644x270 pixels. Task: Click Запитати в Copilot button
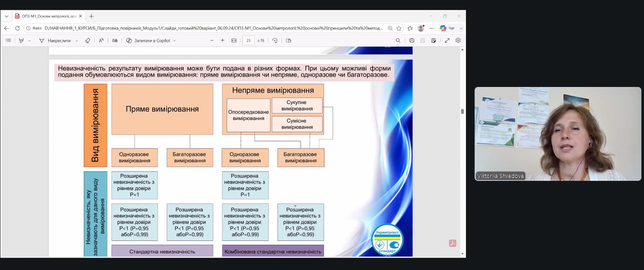pos(148,41)
